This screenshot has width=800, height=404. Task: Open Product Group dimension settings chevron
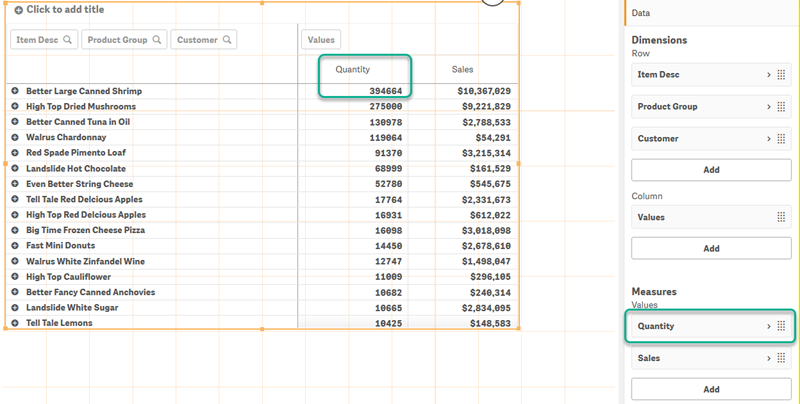768,107
